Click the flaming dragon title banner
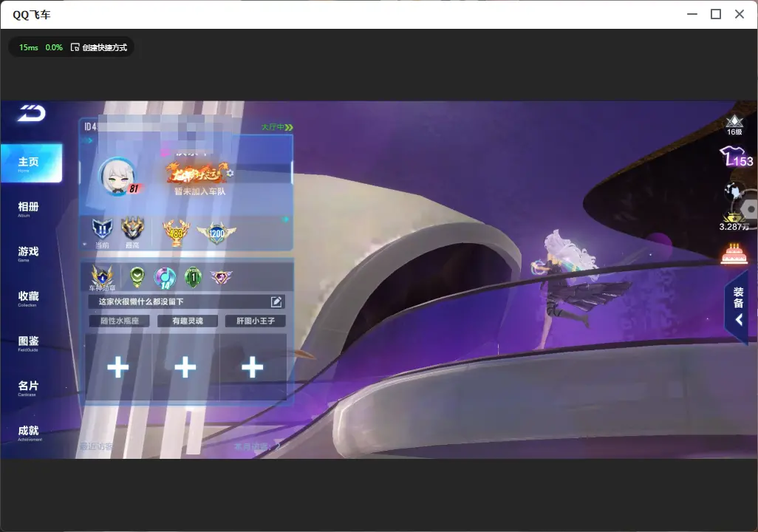758x532 pixels. (196, 173)
